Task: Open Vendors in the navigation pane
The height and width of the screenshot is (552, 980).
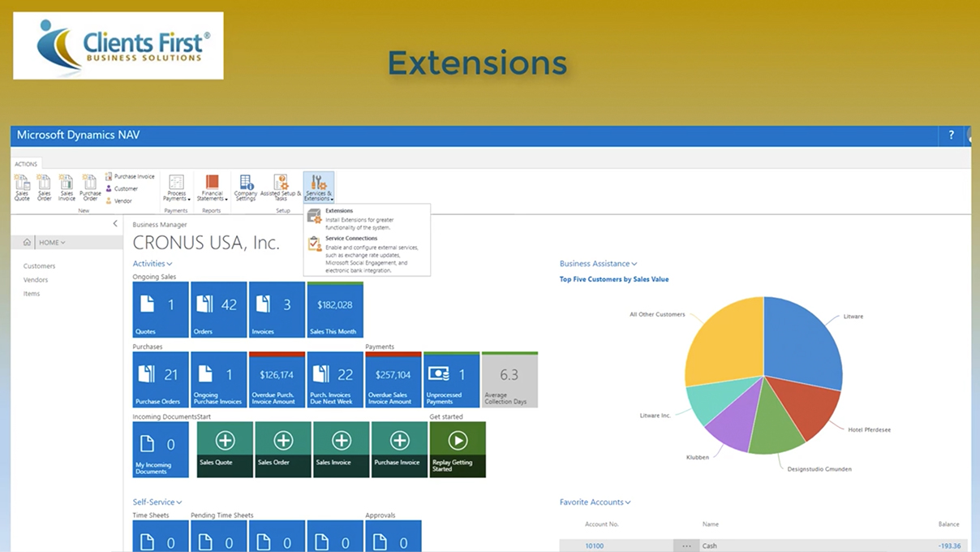Action: [x=36, y=279]
